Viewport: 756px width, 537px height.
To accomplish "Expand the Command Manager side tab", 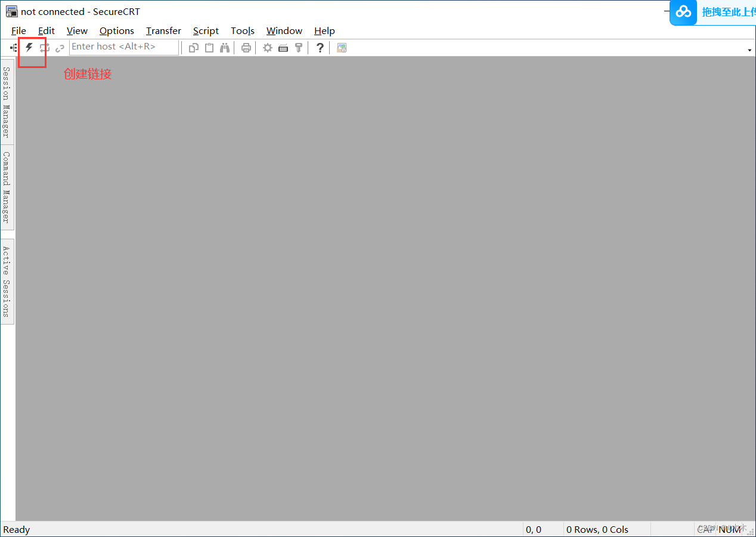I will click(x=7, y=187).
